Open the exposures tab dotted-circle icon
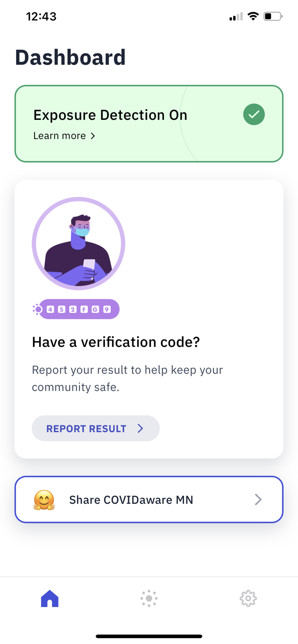The width and height of the screenshot is (298, 644). (x=149, y=599)
